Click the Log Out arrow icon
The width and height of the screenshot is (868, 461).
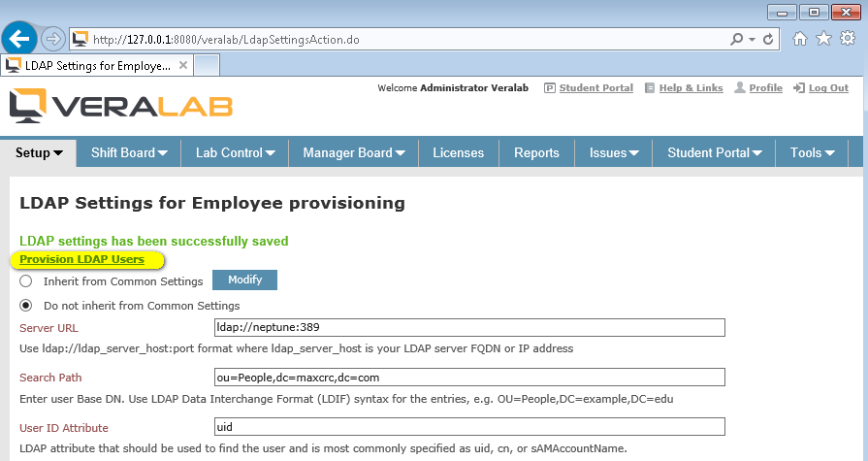coord(799,88)
